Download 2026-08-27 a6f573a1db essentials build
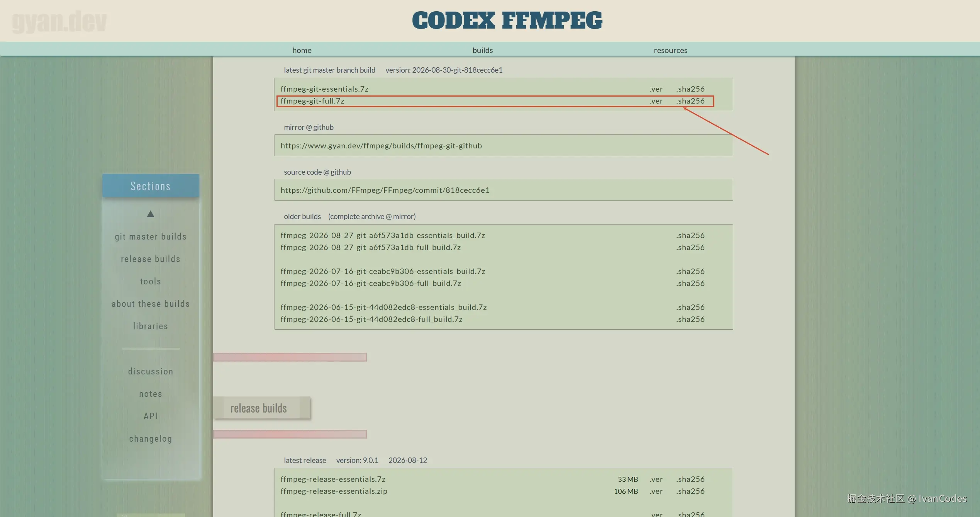Screen dimensions: 980x517 click(383, 235)
